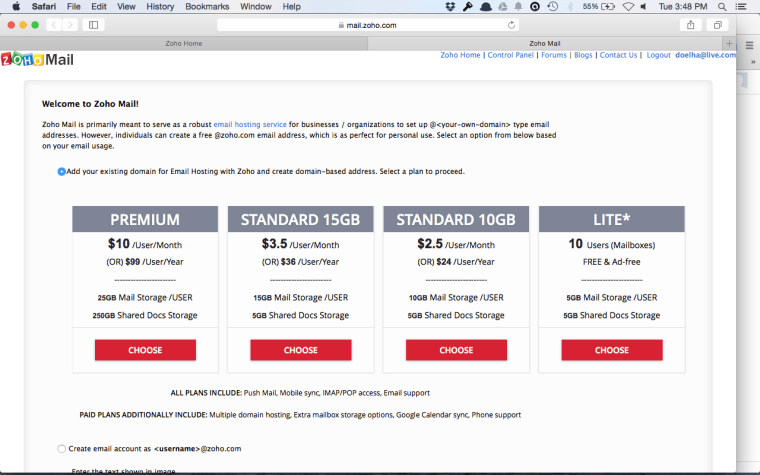Click the PAID PLANS ADDITIONALLY INCLUDE text line
The width and height of the screenshot is (760, 475).
[300, 415]
